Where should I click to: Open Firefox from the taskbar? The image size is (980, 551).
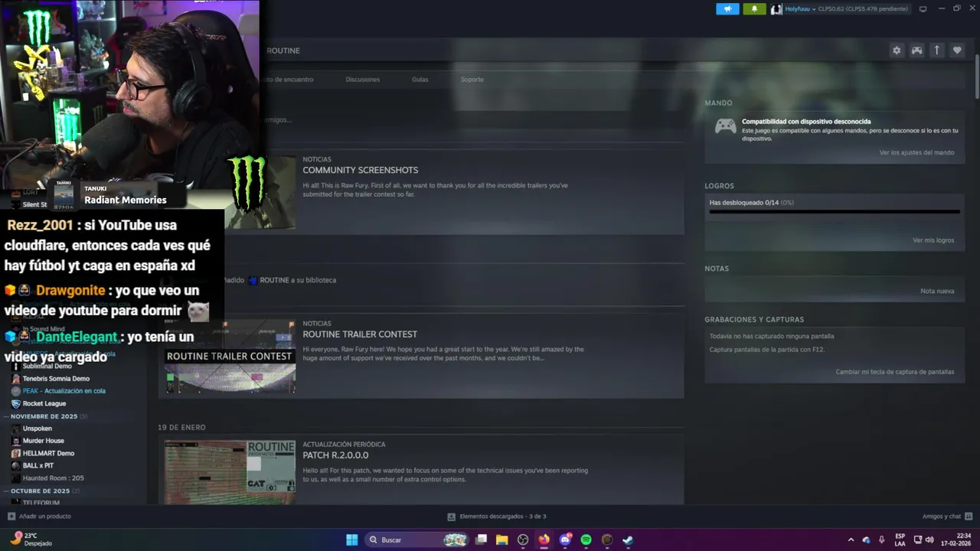coord(544,540)
